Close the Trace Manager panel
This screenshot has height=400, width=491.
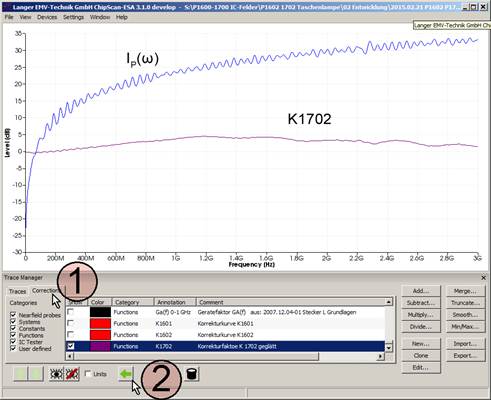pos(484,278)
